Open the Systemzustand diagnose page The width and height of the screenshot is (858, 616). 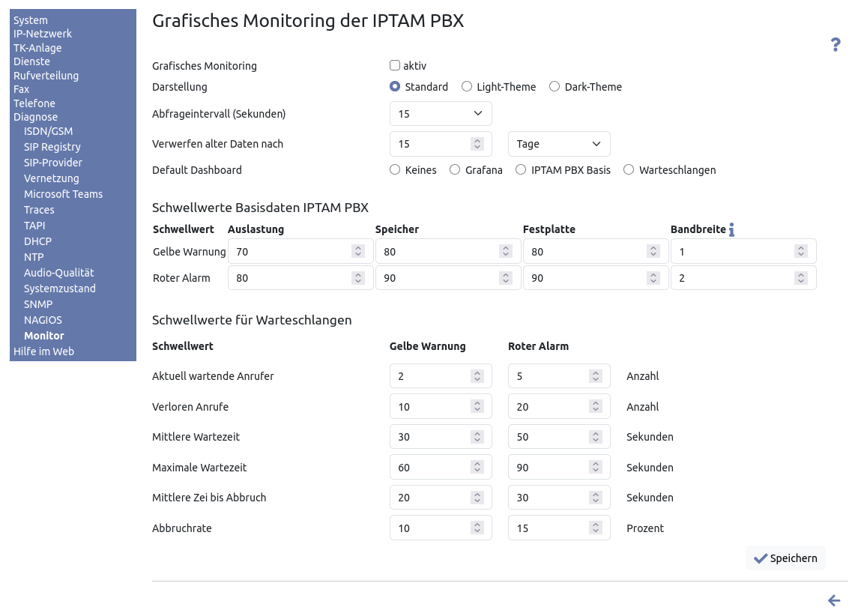point(59,289)
